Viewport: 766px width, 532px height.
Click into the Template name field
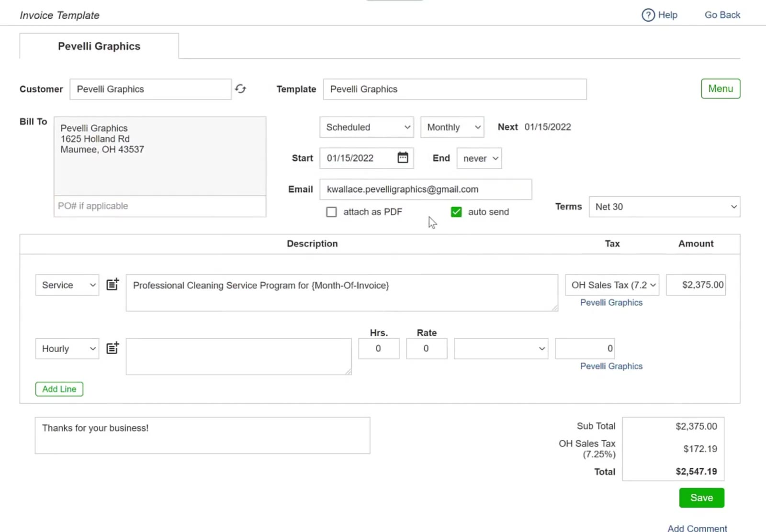[x=455, y=89]
